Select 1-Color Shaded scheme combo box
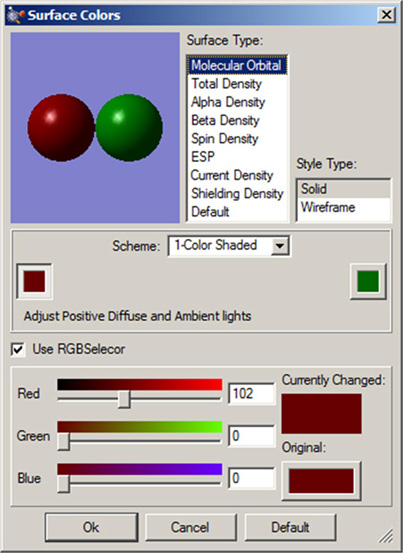Viewport: 403px width, 553px height. [229, 245]
